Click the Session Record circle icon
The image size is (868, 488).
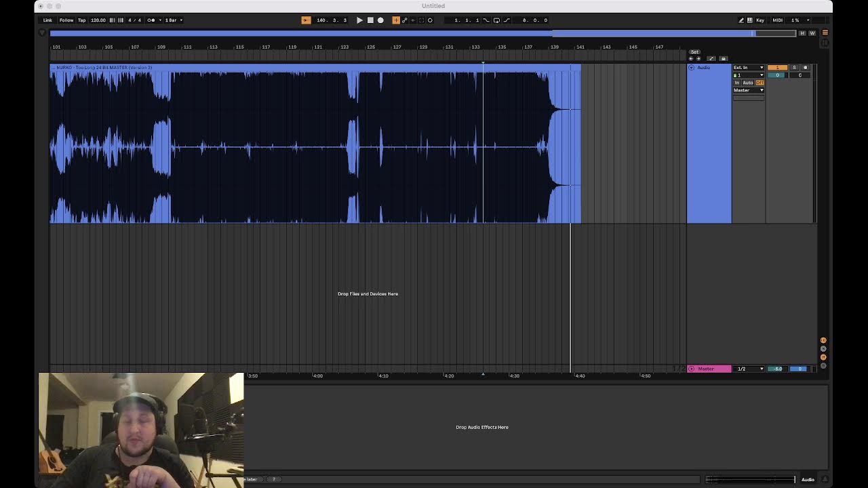430,20
